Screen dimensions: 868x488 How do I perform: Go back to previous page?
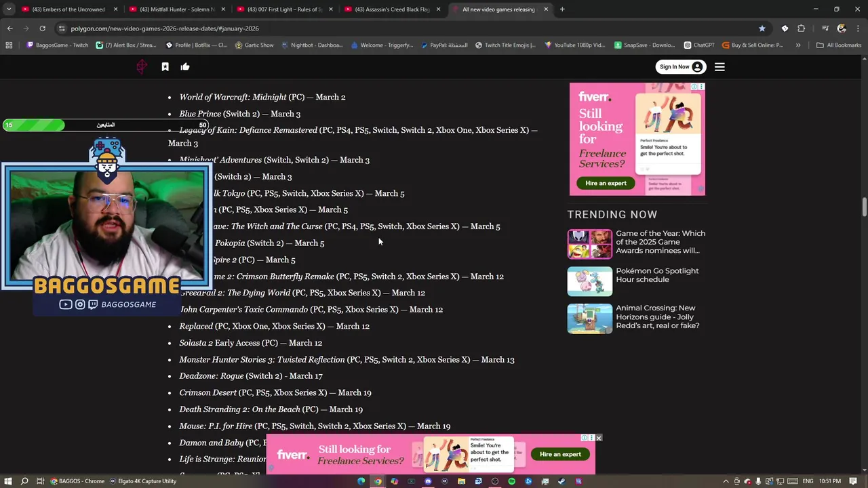(x=9, y=28)
